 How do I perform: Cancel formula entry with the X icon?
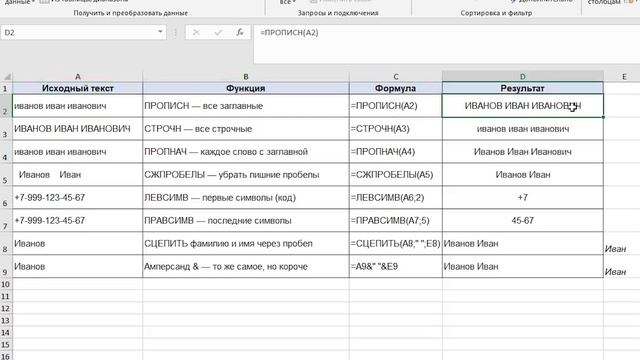(x=196, y=32)
